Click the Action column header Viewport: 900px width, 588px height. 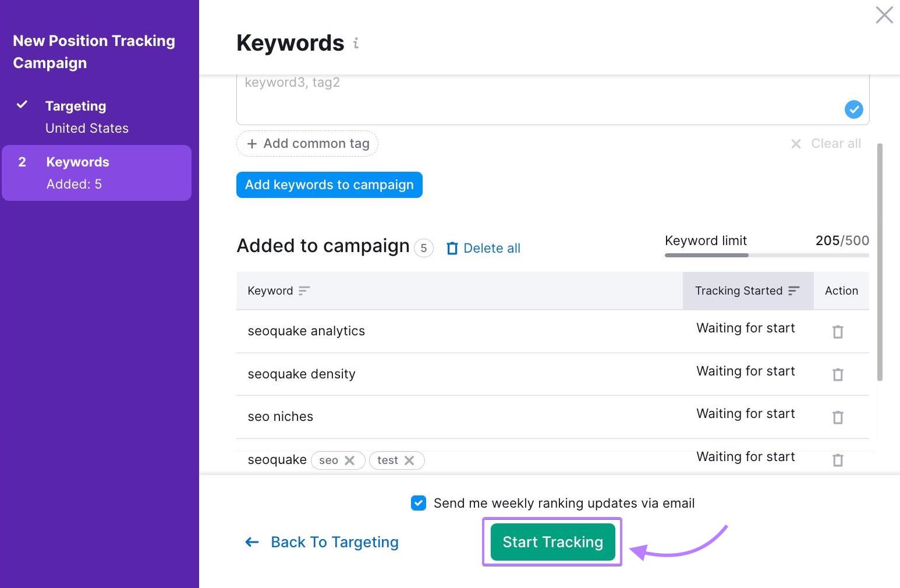pyautogui.click(x=841, y=291)
